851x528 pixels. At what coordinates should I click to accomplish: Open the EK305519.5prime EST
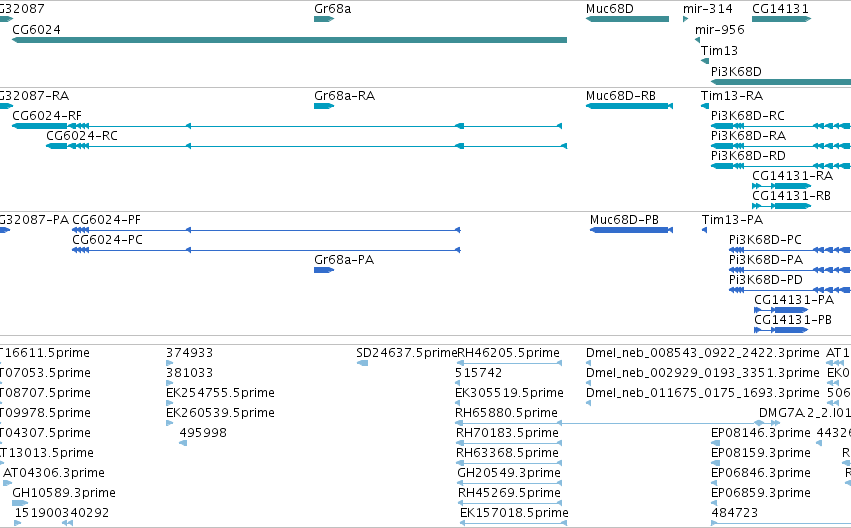(509, 393)
